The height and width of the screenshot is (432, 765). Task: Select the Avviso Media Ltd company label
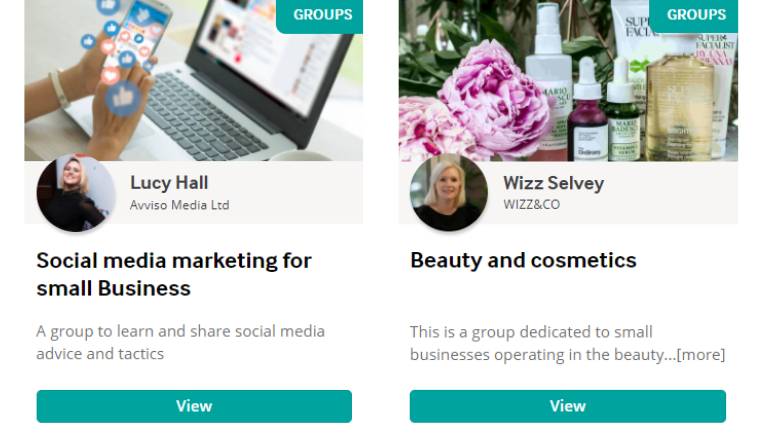[x=179, y=205]
